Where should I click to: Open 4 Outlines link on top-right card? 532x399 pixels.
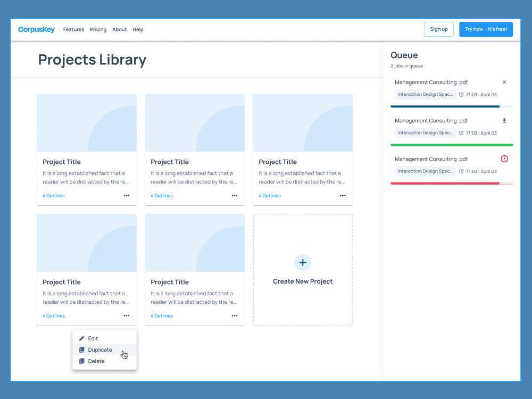point(270,196)
